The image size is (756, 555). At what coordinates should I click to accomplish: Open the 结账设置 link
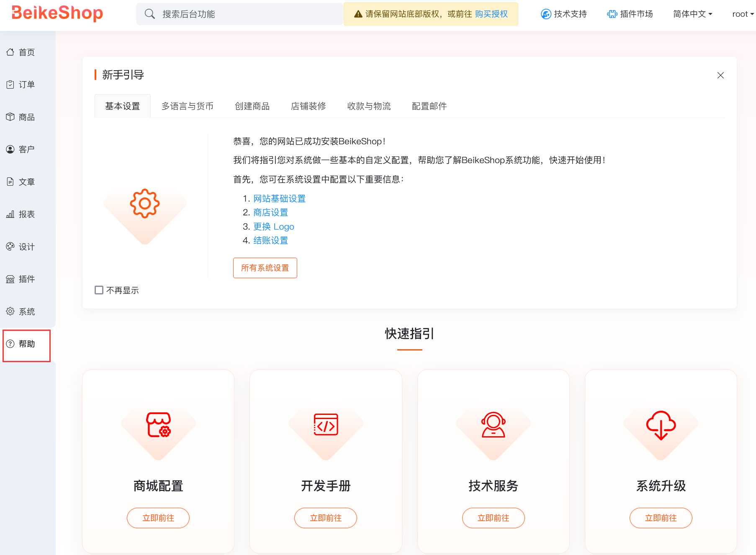coord(270,240)
